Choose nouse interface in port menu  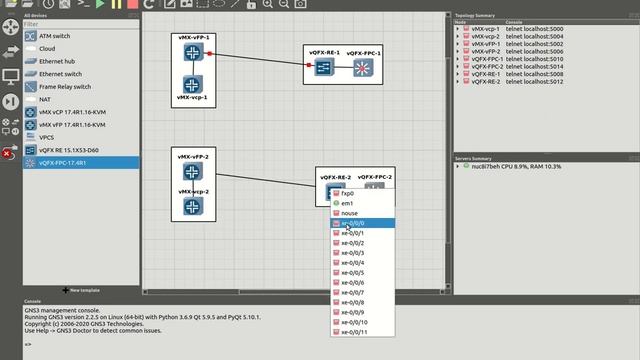(362, 213)
